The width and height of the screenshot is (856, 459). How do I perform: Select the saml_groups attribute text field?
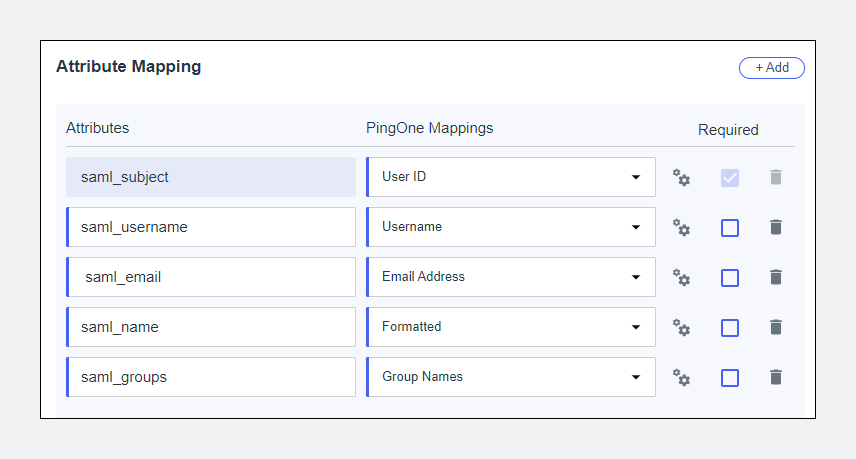[x=211, y=377]
